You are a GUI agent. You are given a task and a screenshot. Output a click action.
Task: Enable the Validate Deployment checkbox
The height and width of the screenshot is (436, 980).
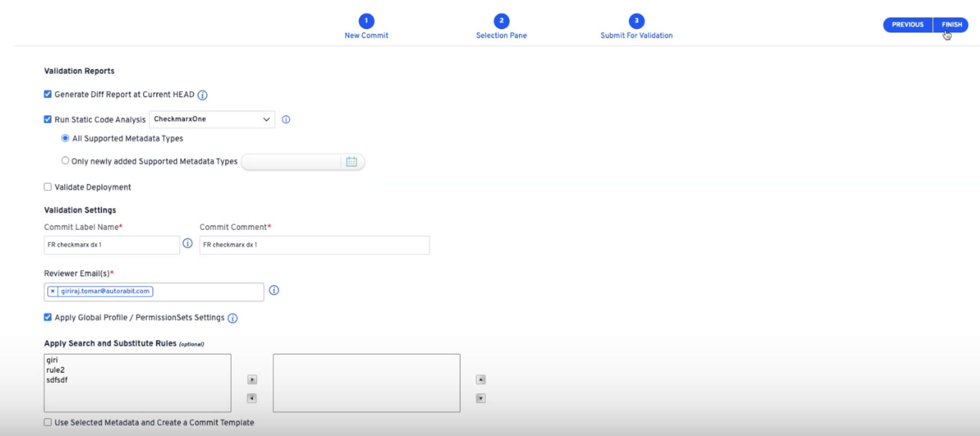(48, 187)
